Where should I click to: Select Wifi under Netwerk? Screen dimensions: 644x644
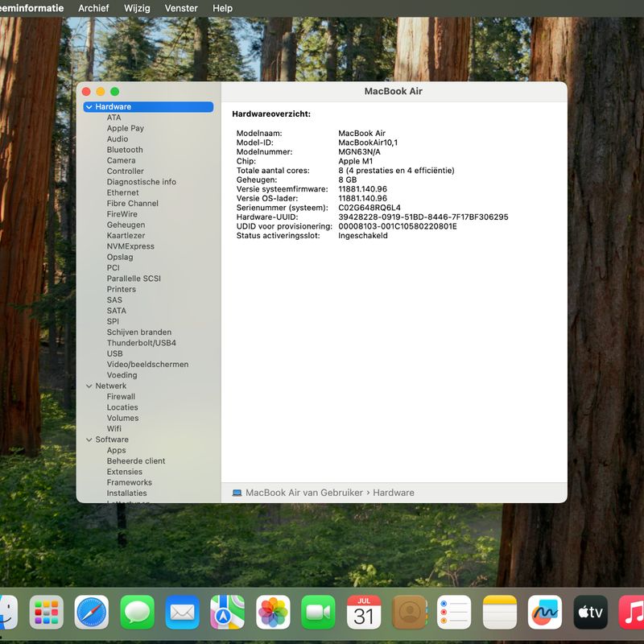pos(114,428)
